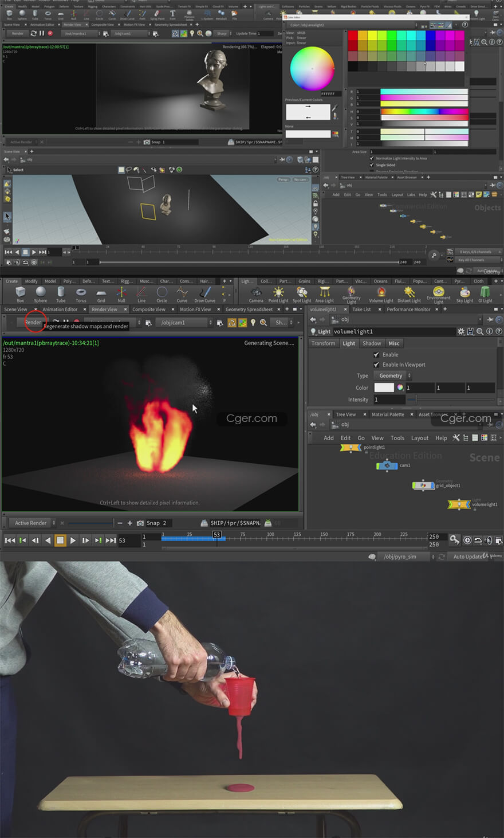The height and width of the screenshot is (838, 504).
Task: Click the Render button above the fire render
Action: tap(33, 323)
